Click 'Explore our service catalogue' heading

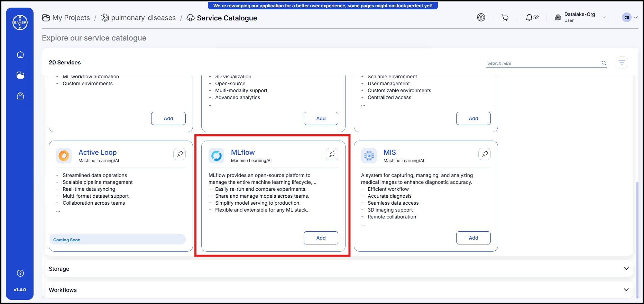[94, 38]
